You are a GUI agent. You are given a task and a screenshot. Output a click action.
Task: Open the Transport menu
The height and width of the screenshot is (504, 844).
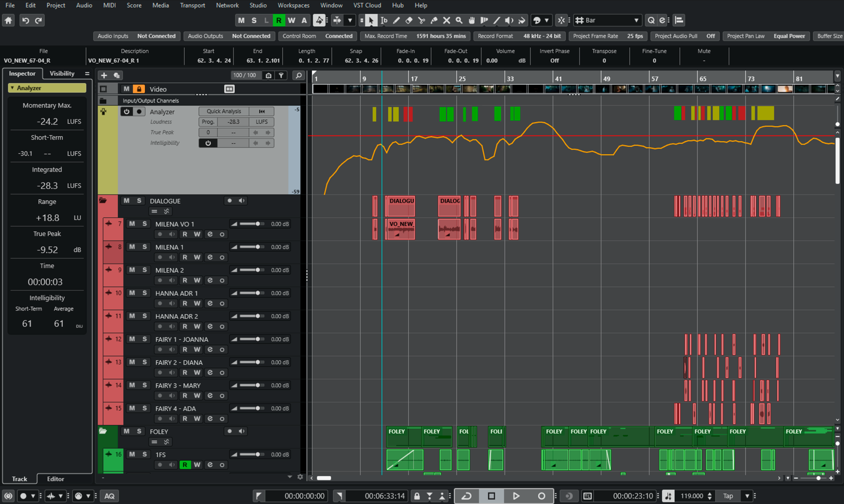192,5
